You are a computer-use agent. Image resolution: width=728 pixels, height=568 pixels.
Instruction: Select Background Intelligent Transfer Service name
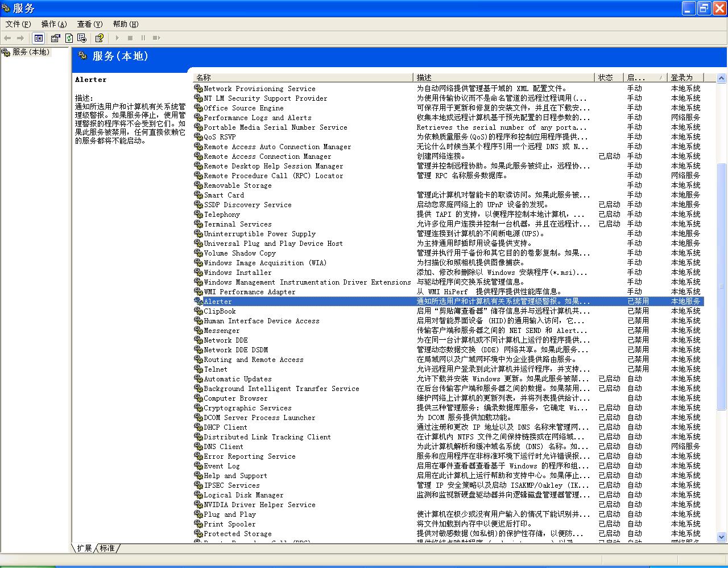(282, 389)
